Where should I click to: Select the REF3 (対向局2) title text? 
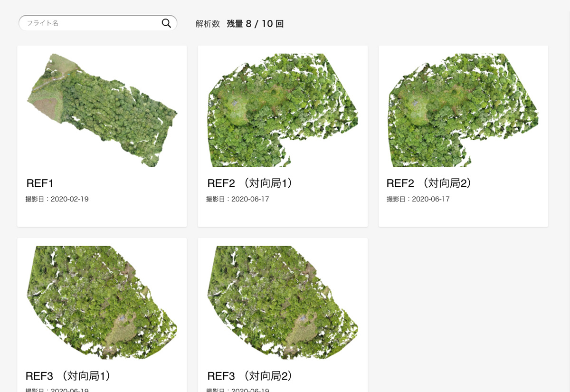[250, 376]
